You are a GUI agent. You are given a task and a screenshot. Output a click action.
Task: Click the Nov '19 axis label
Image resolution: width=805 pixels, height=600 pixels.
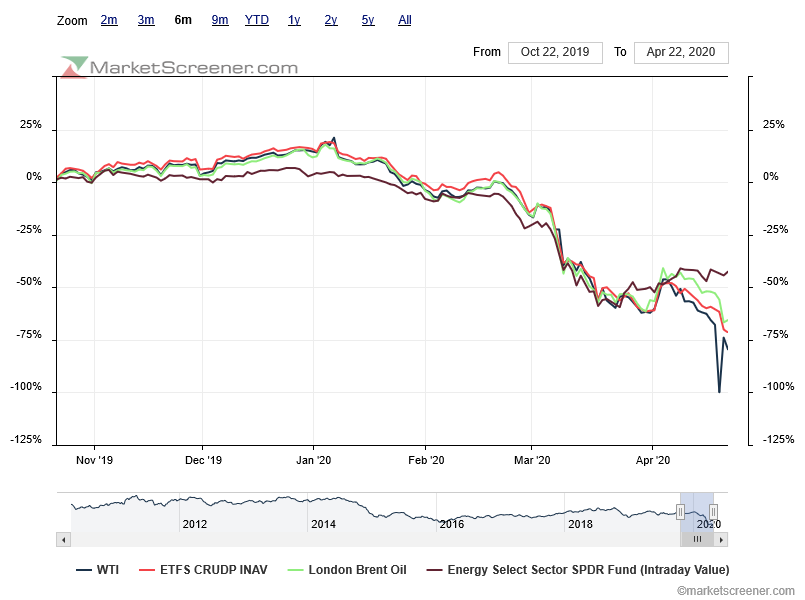(94, 460)
